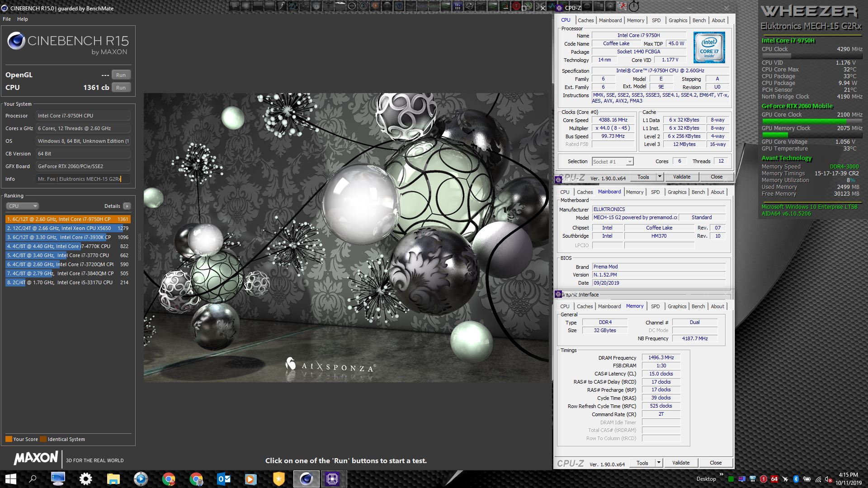
Task: Click the blue bar-chart icon in top toolbar
Action: (457, 6)
